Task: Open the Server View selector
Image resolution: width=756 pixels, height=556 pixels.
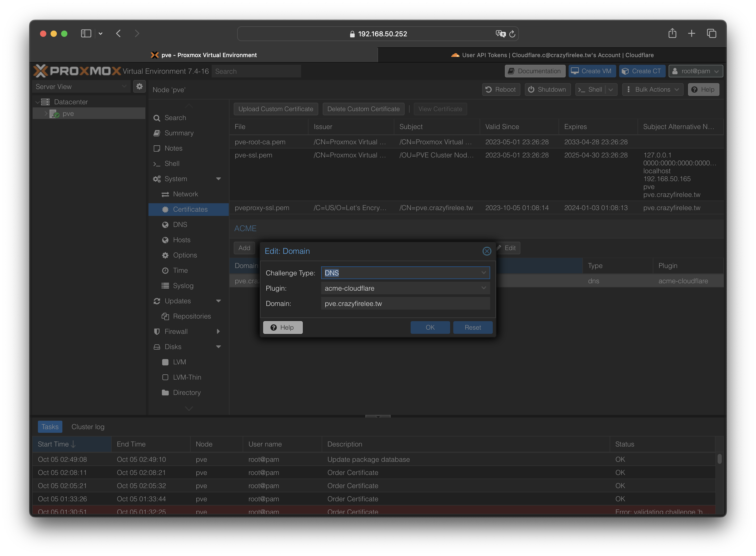Action: [x=81, y=87]
